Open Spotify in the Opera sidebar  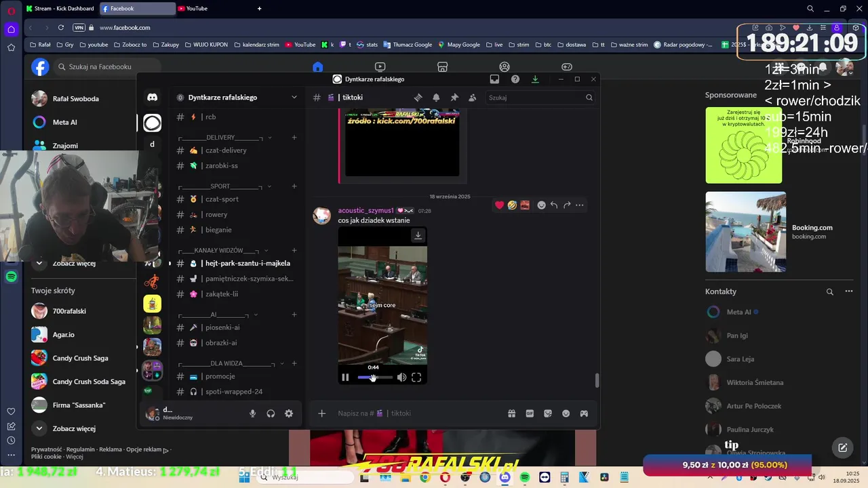(12, 277)
